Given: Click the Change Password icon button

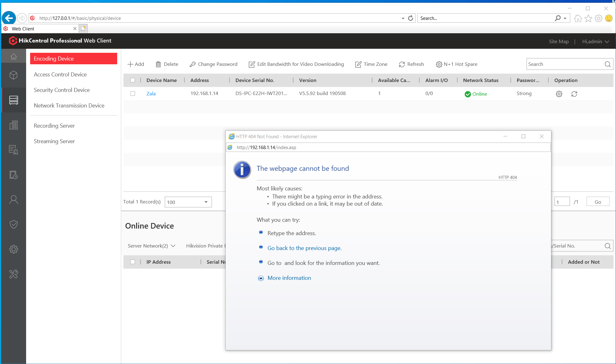Looking at the screenshot, I should point(191,64).
